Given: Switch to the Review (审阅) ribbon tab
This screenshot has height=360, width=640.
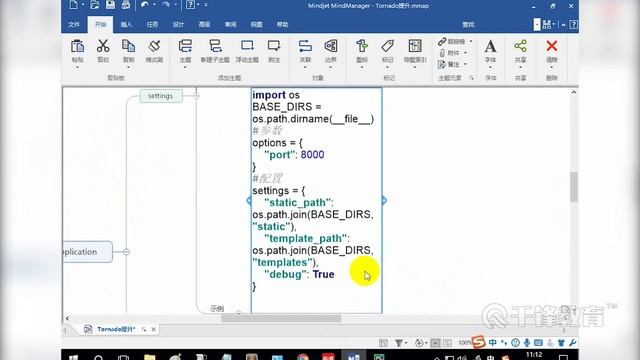Looking at the screenshot, I should (231, 24).
